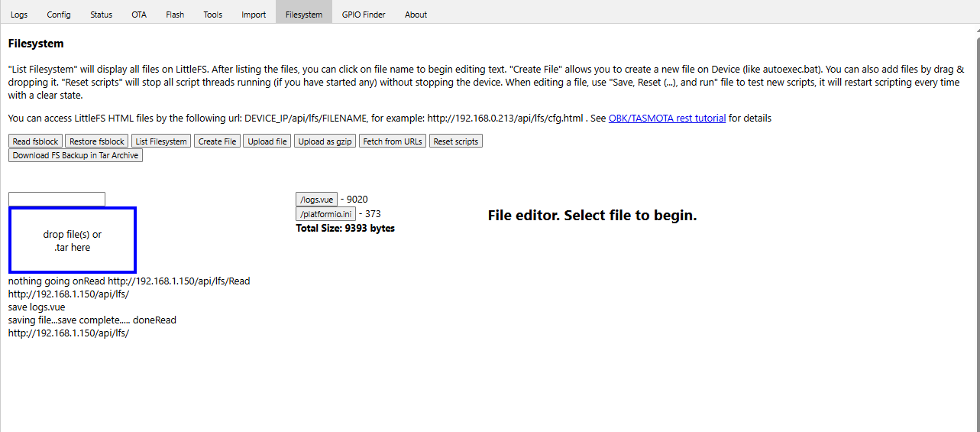
Task: Click the Reset scripts button
Action: coord(456,141)
